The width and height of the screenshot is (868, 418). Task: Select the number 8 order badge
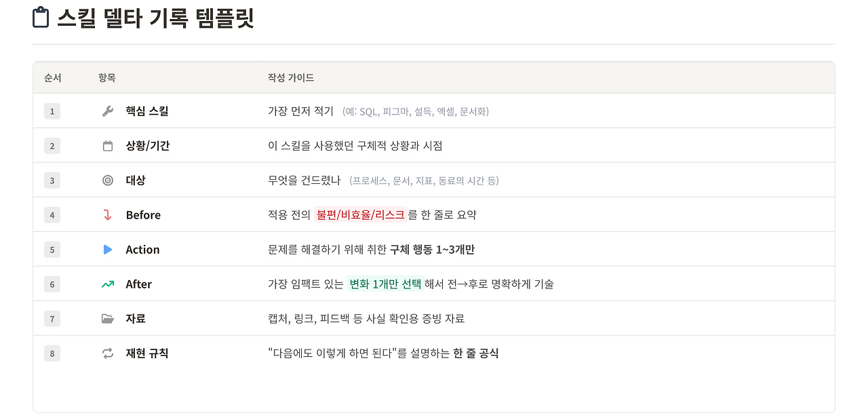pos(52,354)
